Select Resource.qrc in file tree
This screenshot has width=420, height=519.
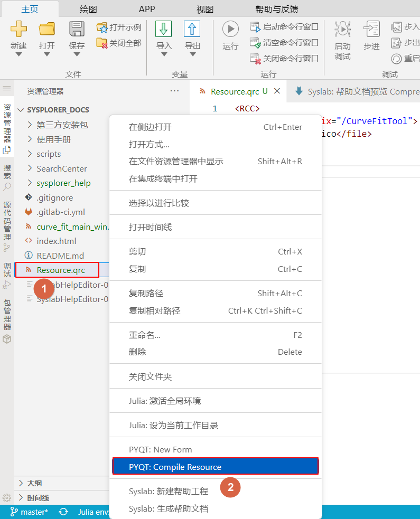coord(62,270)
